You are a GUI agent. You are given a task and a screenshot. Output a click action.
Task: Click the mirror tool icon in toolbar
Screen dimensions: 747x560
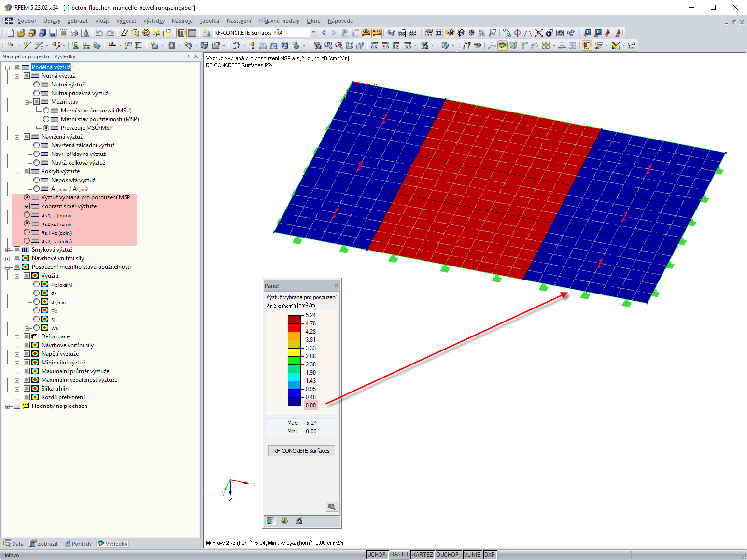(528, 33)
